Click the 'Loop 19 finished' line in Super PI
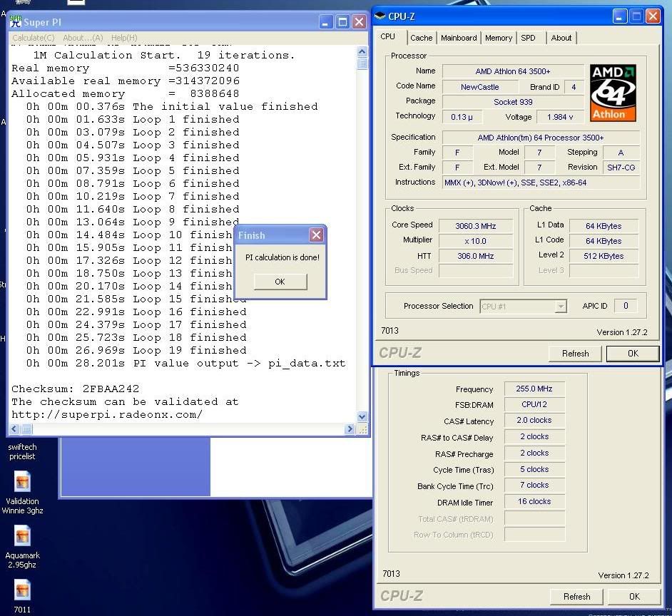This screenshot has width=672, height=616. pos(136,350)
